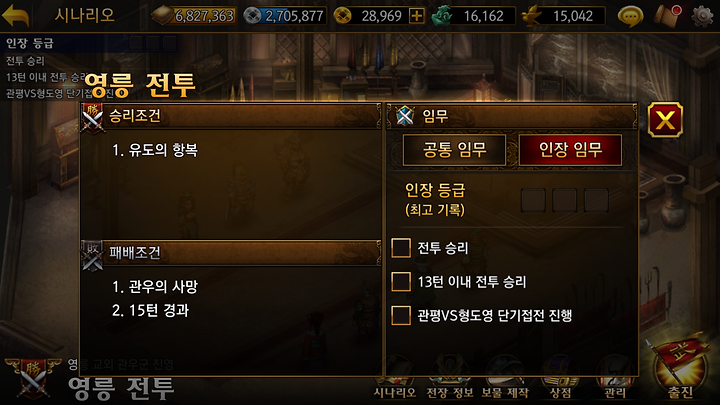The height and width of the screenshot is (405, 720).
Task: Close the mission panel with the X button
Action: [x=665, y=120]
